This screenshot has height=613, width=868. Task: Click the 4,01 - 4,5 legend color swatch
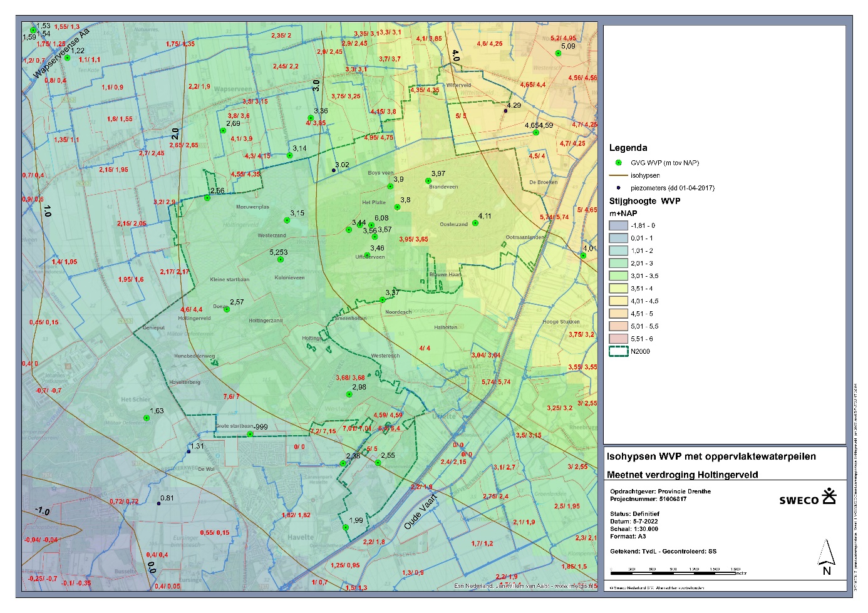618,301
